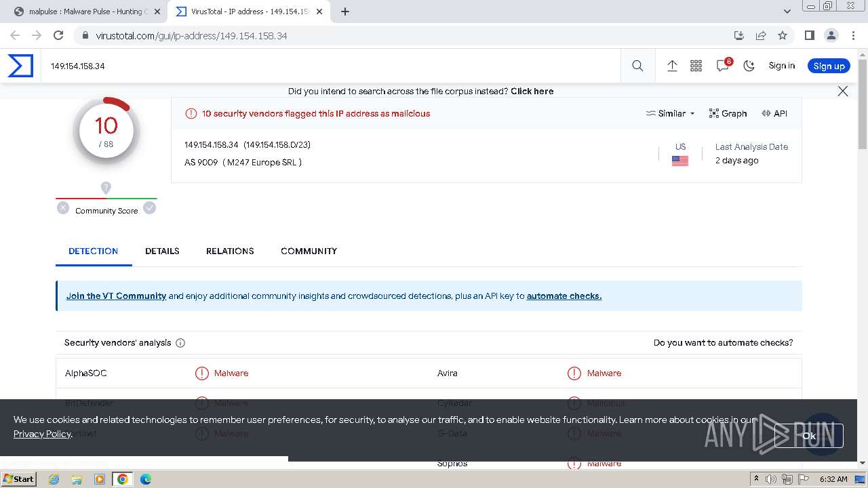Open the Windows Start menu
Viewport: 868px width, 488px height.
[18, 479]
